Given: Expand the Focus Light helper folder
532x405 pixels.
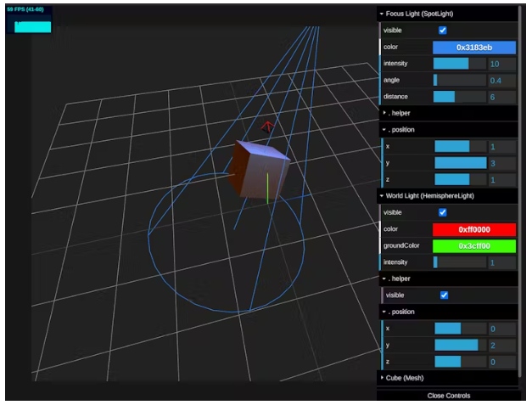Looking at the screenshot, I should point(399,113).
